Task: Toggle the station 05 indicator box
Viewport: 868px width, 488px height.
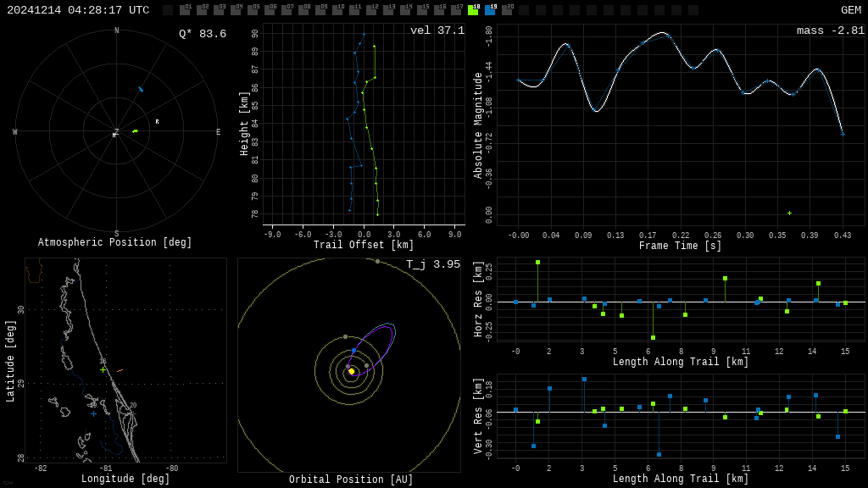Action: coord(253,10)
